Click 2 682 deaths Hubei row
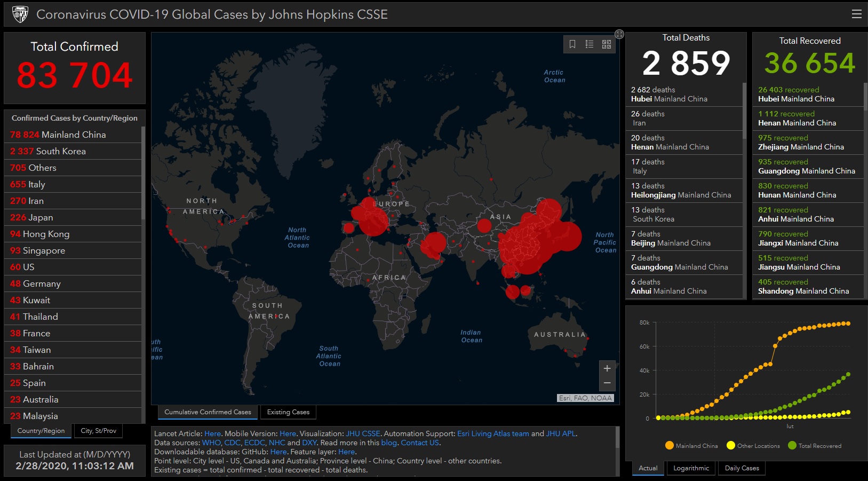Viewport: 868px width, 481px height. [x=684, y=94]
